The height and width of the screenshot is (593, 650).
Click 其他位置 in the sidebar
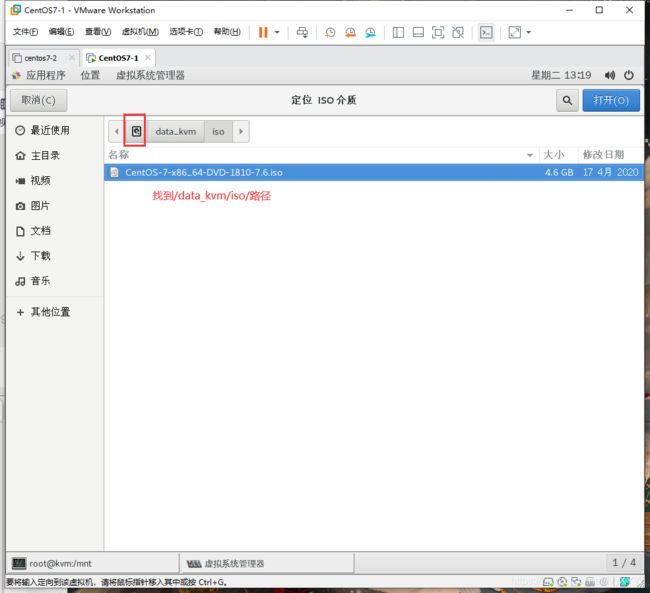pos(54,312)
